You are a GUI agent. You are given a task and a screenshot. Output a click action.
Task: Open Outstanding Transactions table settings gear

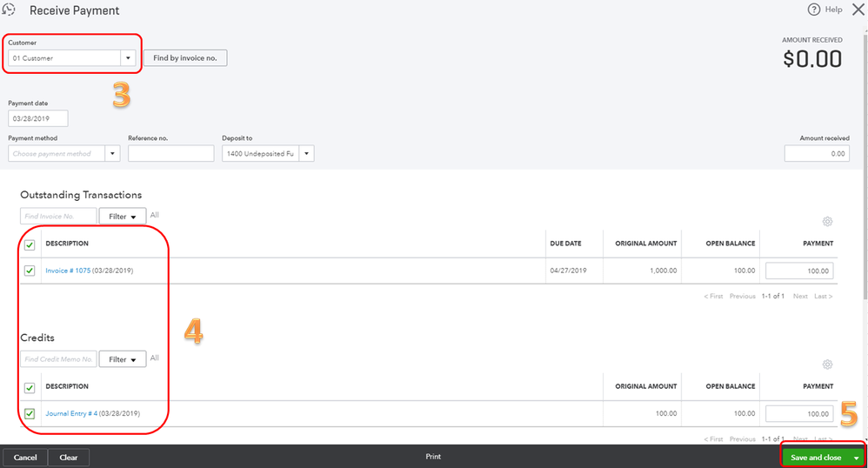(x=827, y=222)
